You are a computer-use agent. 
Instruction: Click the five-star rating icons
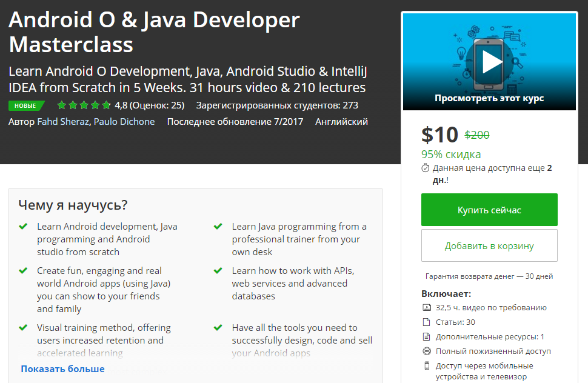pyautogui.click(x=84, y=105)
